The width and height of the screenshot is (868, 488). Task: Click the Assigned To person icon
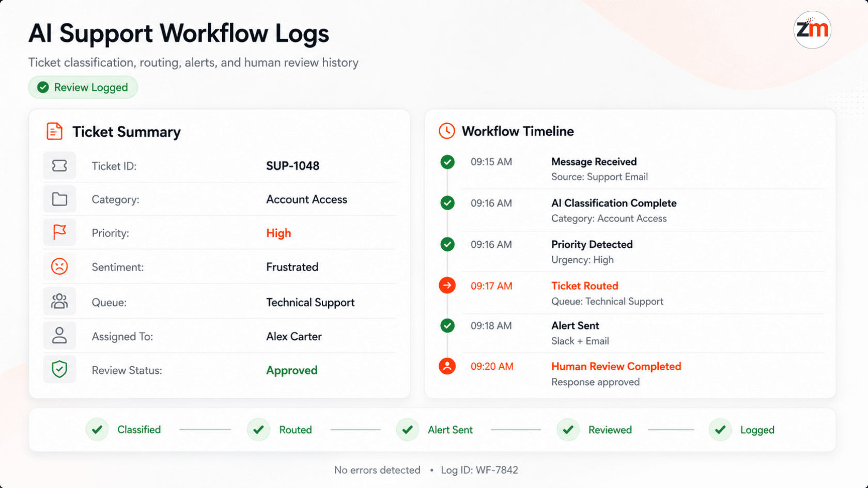59,336
